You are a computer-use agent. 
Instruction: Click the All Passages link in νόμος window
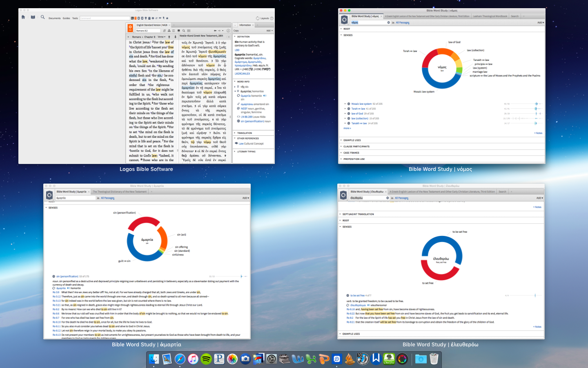coord(402,22)
